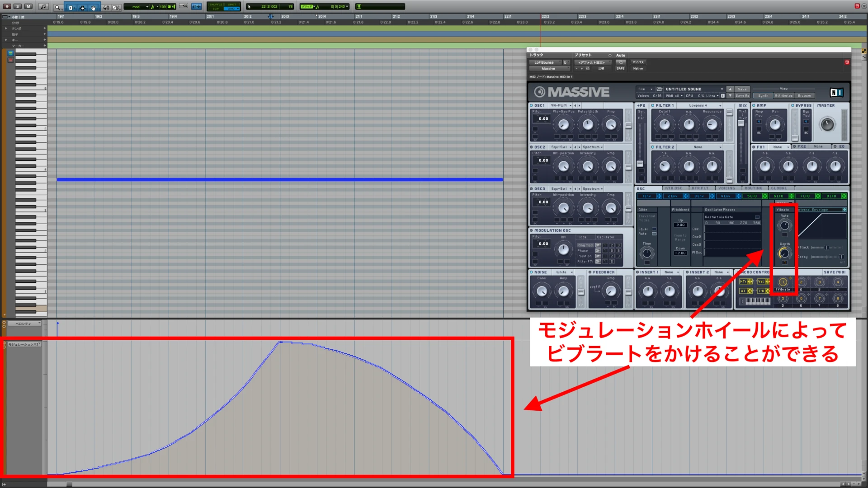The height and width of the screenshot is (488, 868).
Task: Click the バイパス button in plugin header
Action: [638, 62]
